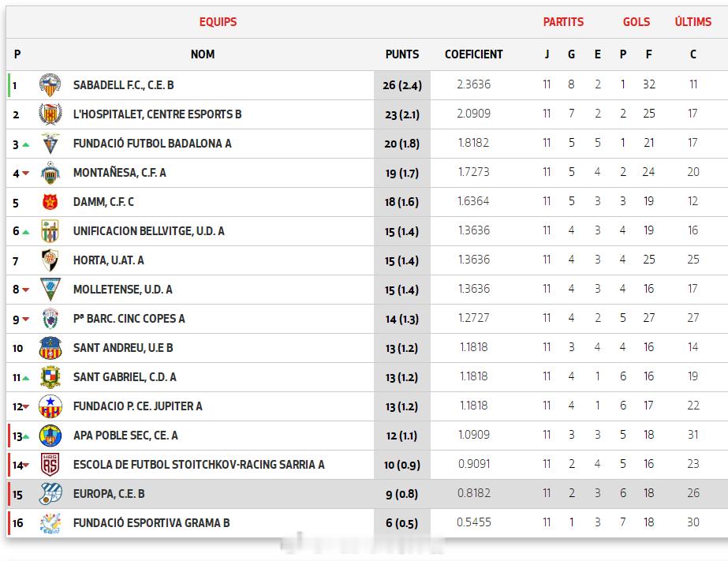The height and width of the screenshot is (561, 728).
Task: Click L'Hospitalet Centre Esports B crest
Action: 50,114
